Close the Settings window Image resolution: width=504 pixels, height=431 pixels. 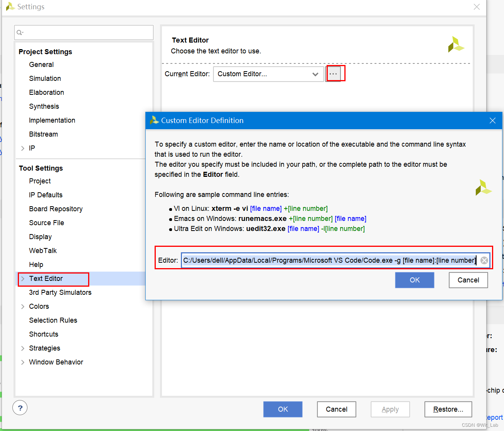(x=477, y=7)
